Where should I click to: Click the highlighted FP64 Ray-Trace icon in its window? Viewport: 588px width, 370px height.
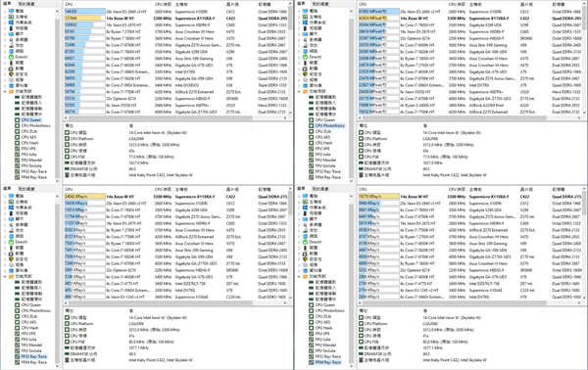(312, 362)
